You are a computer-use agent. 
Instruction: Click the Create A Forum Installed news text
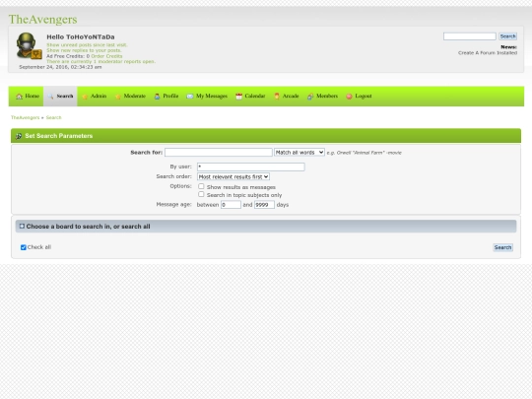[488, 53]
